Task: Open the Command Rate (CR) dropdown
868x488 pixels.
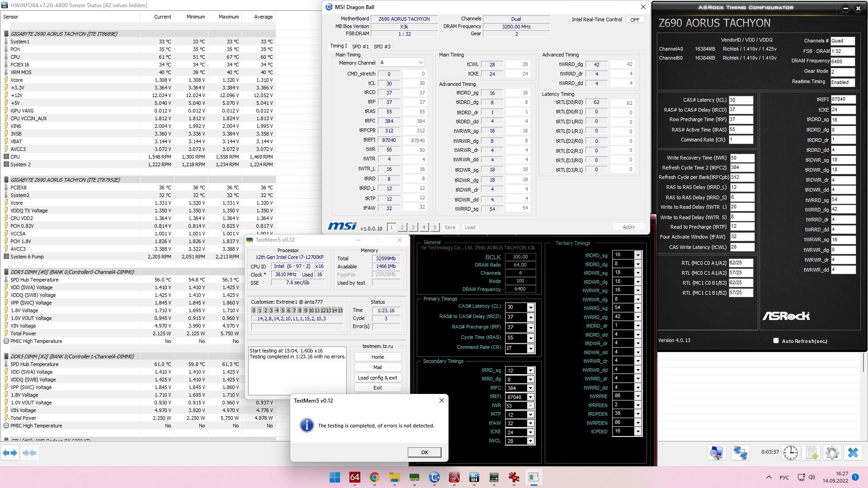Action: (x=531, y=348)
